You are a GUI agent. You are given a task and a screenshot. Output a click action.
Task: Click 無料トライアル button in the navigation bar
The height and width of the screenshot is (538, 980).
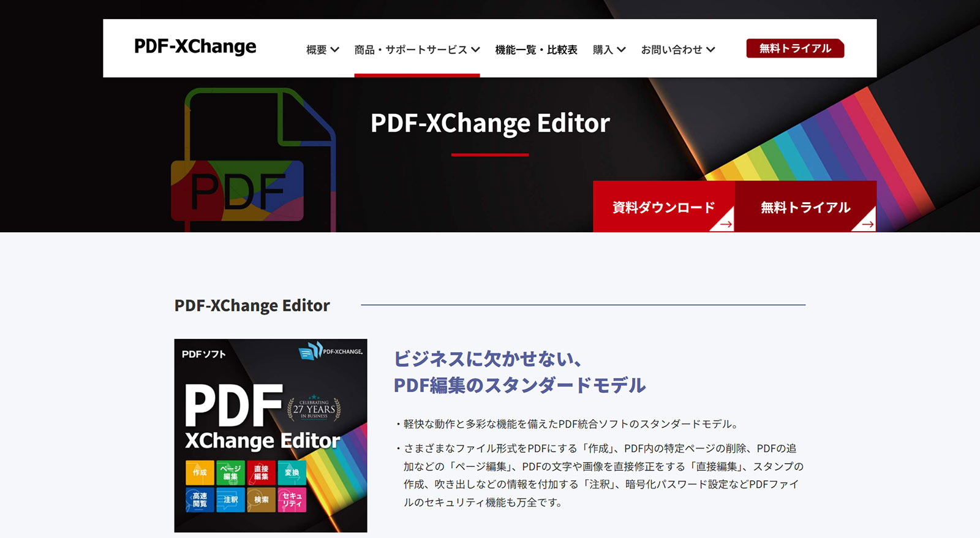click(x=795, y=48)
